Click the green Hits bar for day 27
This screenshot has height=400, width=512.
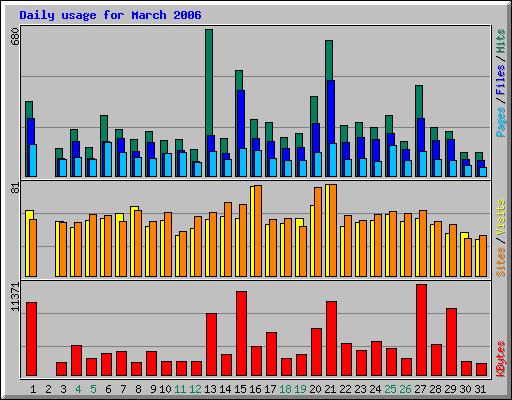point(419,102)
